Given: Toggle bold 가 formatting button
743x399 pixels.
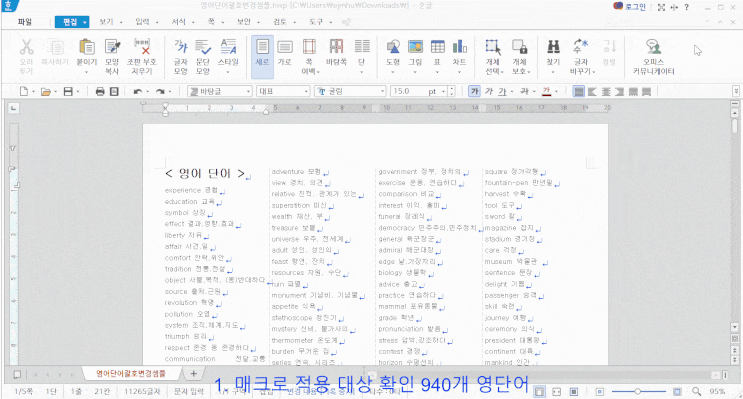Looking at the screenshot, I should click(x=474, y=91).
